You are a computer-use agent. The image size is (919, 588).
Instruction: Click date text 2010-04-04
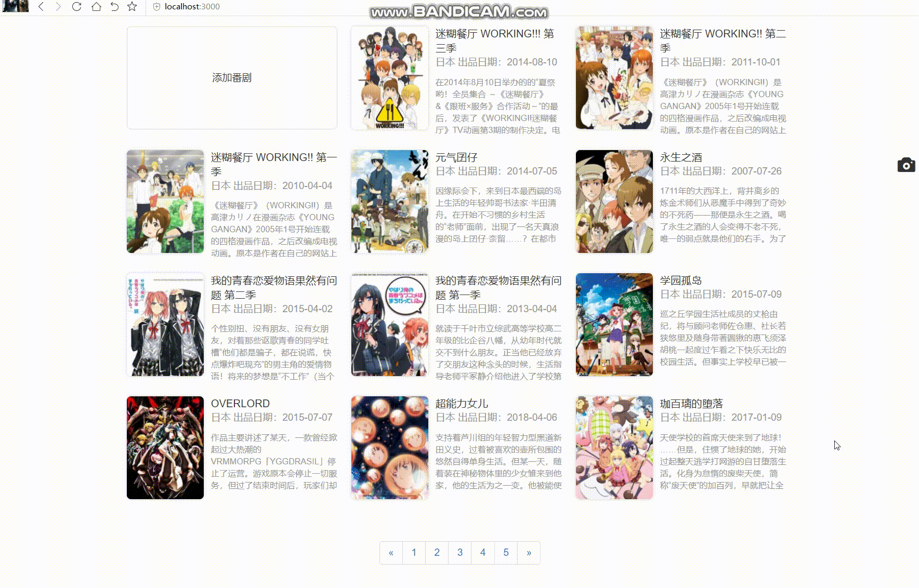point(307,186)
